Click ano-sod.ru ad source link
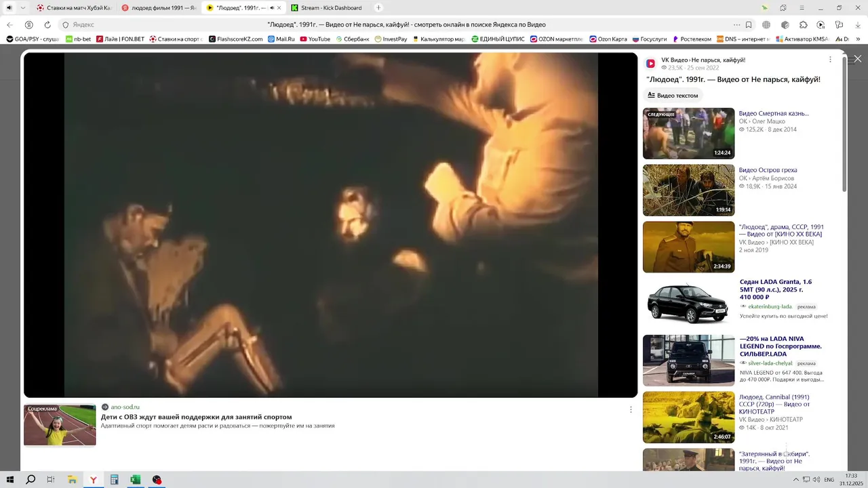868x488 pixels. tap(125, 407)
